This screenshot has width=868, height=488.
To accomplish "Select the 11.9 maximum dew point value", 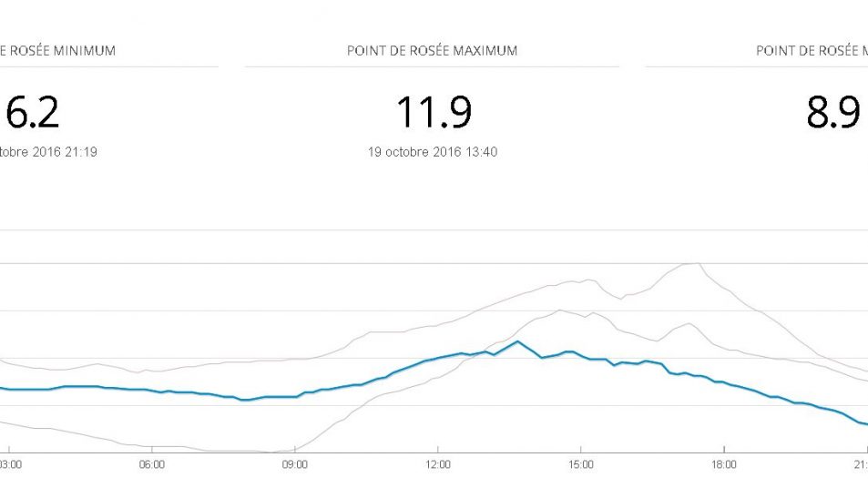I will (433, 113).
